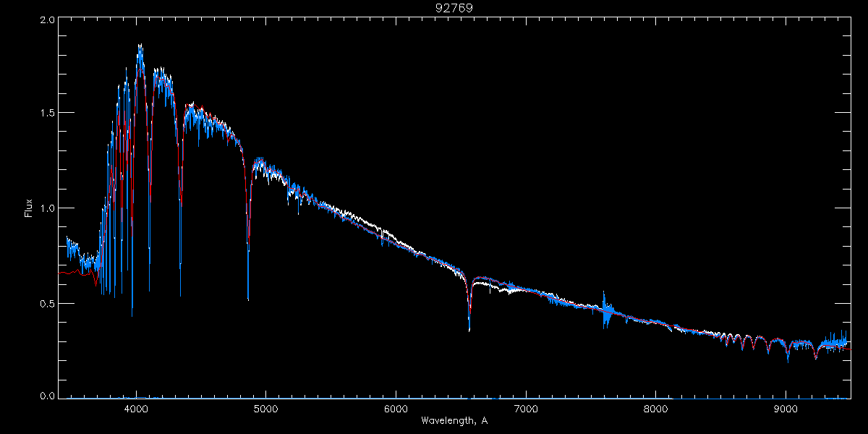Click the Flux y-axis label
Screen dimensions: 868x434
click(29, 208)
